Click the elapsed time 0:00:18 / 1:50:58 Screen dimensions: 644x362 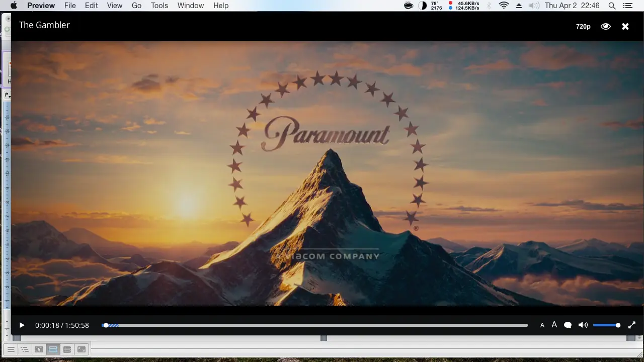pyautogui.click(x=62, y=325)
